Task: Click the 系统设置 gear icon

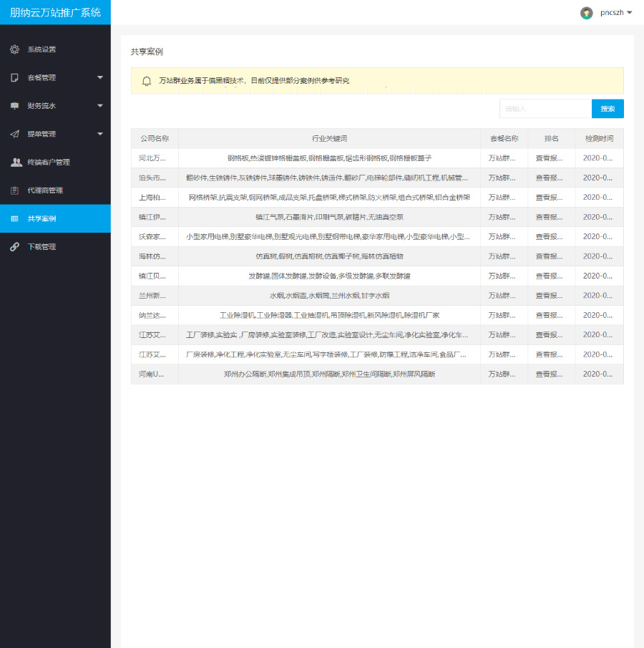Action: (x=14, y=49)
